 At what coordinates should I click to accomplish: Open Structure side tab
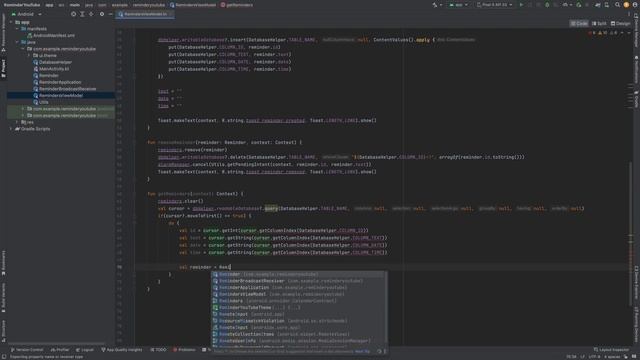coord(3,331)
